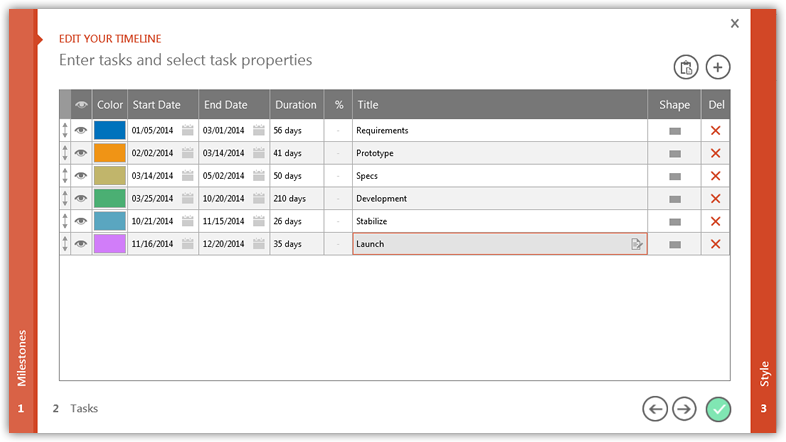Image resolution: width=786 pixels, height=442 pixels.
Task: Switch to the Style tab
Action: (x=765, y=375)
